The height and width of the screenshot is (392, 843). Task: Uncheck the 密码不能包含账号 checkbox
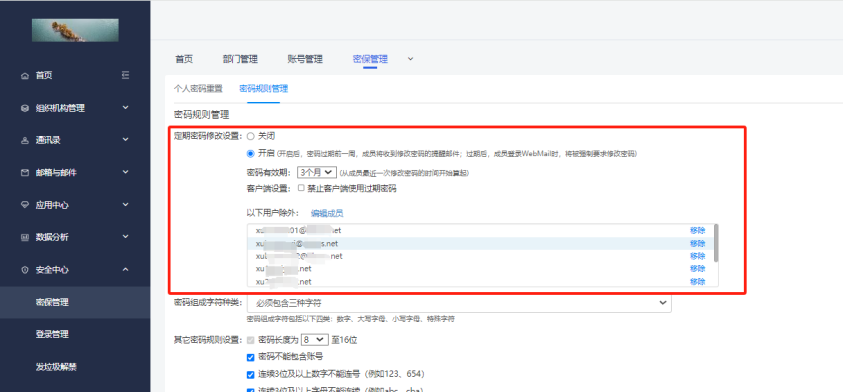(x=250, y=357)
